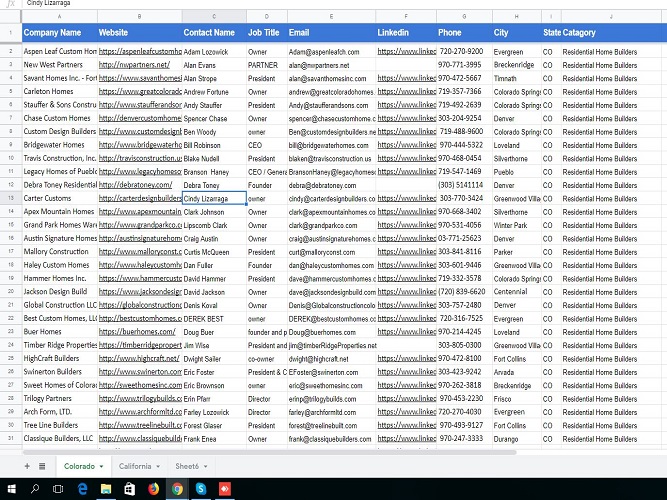667x500 pixels.
Task: Open the nwpartners.net website link
Action: pos(128,64)
